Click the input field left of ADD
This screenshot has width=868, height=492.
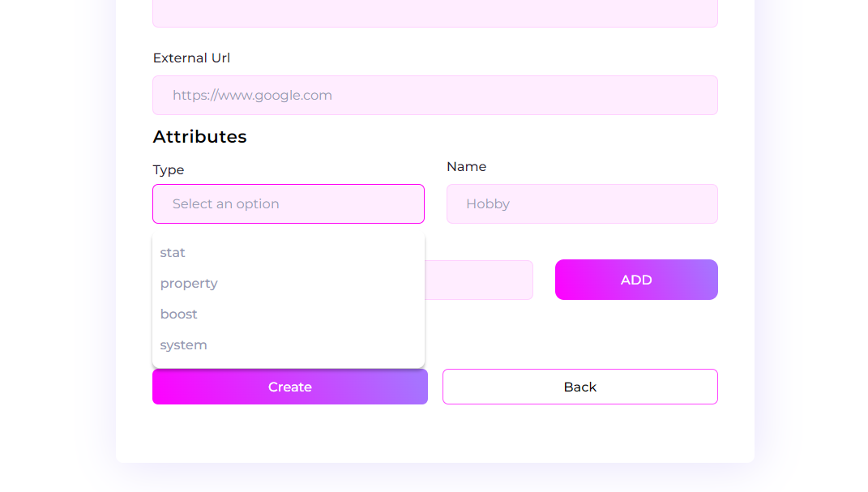pos(478,280)
